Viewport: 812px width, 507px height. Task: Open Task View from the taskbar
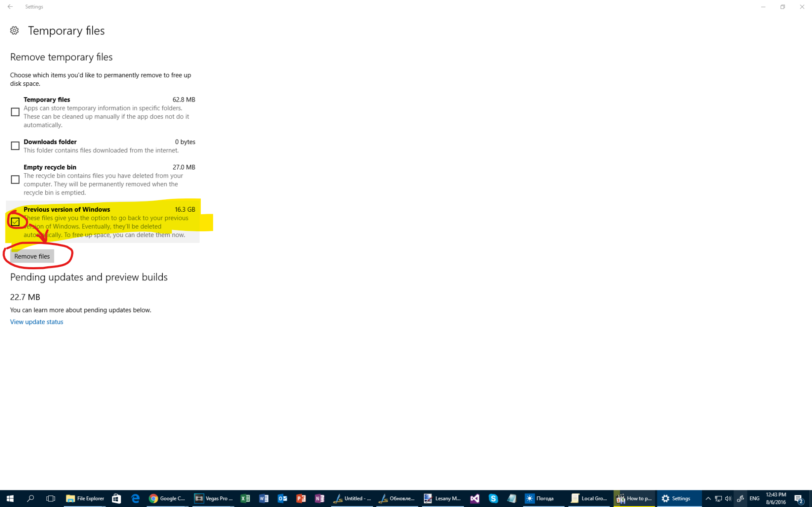coord(51,498)
